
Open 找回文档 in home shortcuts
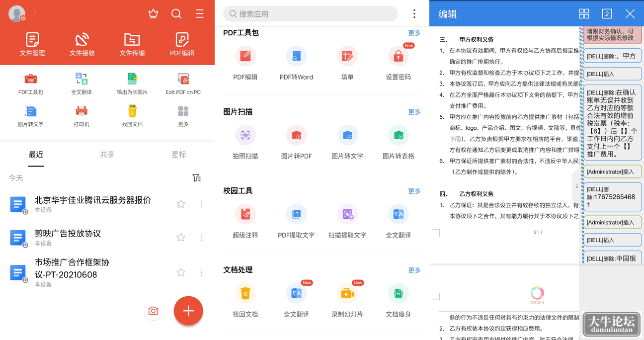click(132, 116)
